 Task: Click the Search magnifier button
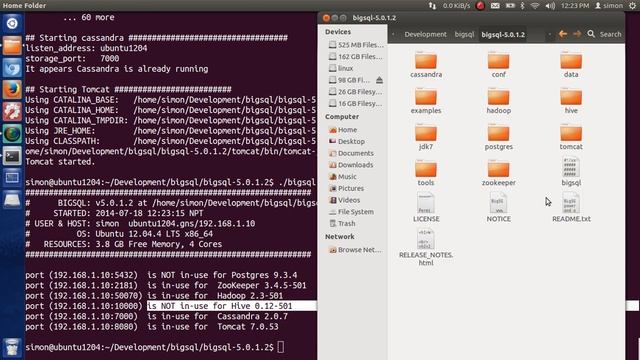click(x=591, y=34)
